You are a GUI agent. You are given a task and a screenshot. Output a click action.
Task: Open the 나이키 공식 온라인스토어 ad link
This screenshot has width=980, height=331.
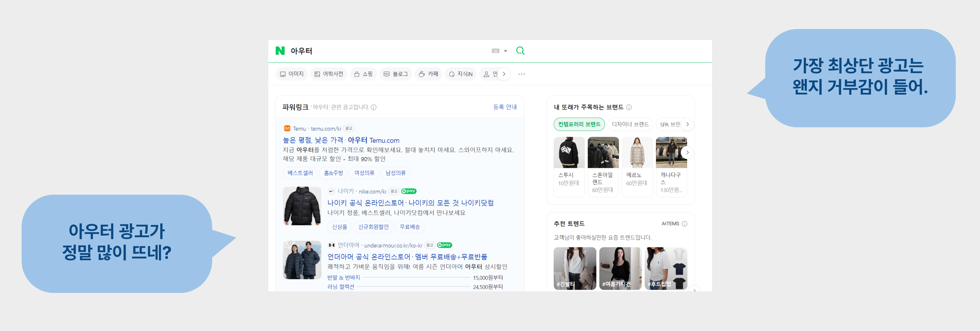coord(410,202)
